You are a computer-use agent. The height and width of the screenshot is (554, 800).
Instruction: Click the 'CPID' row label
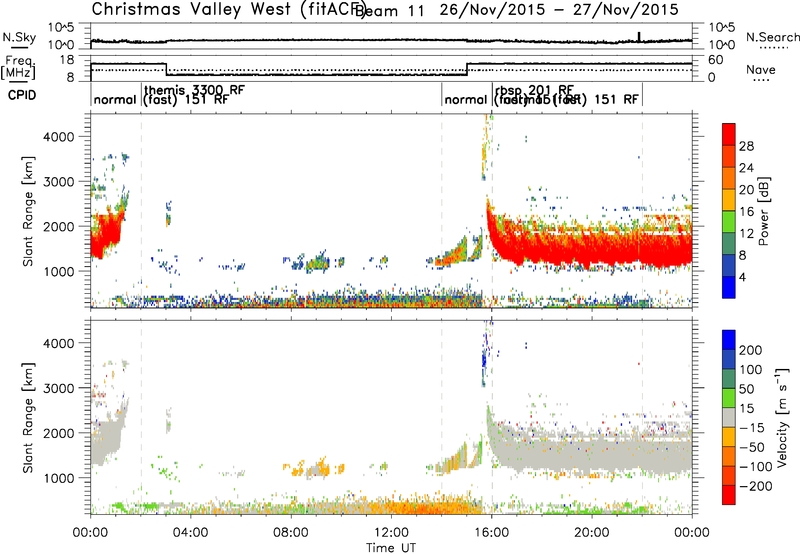[22, 95]
